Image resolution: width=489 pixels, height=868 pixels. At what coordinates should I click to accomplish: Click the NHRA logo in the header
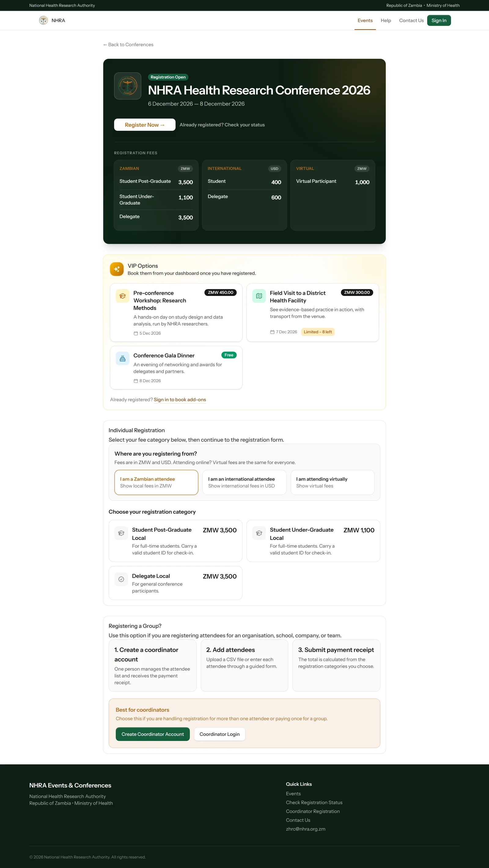(x=43, y=20)
